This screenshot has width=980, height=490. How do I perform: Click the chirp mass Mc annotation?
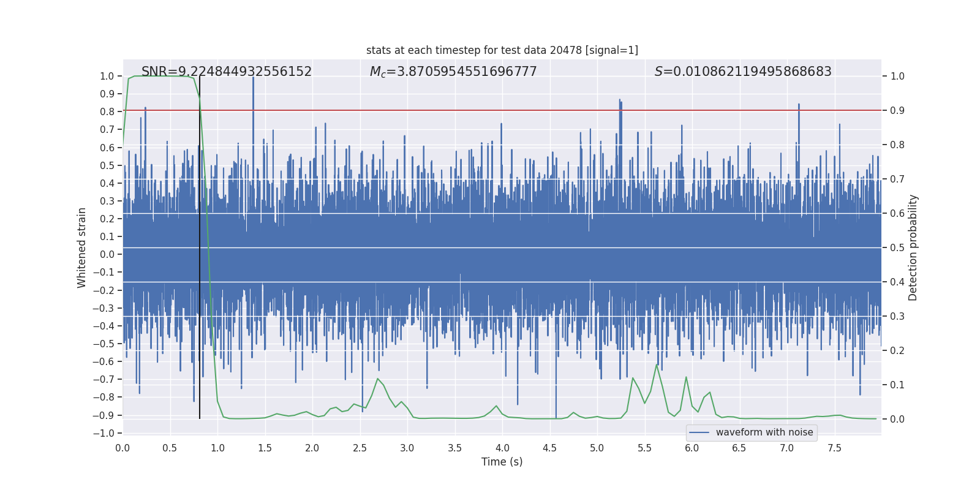(453, 72)
